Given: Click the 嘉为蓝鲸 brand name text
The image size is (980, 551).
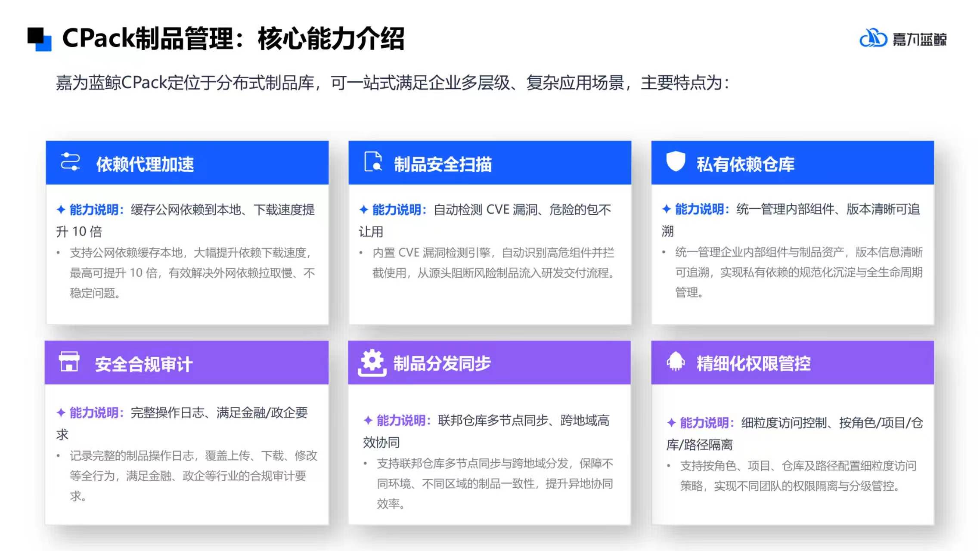Looking at the screenshot, I should pyautogui.click(x=920, y=39).
